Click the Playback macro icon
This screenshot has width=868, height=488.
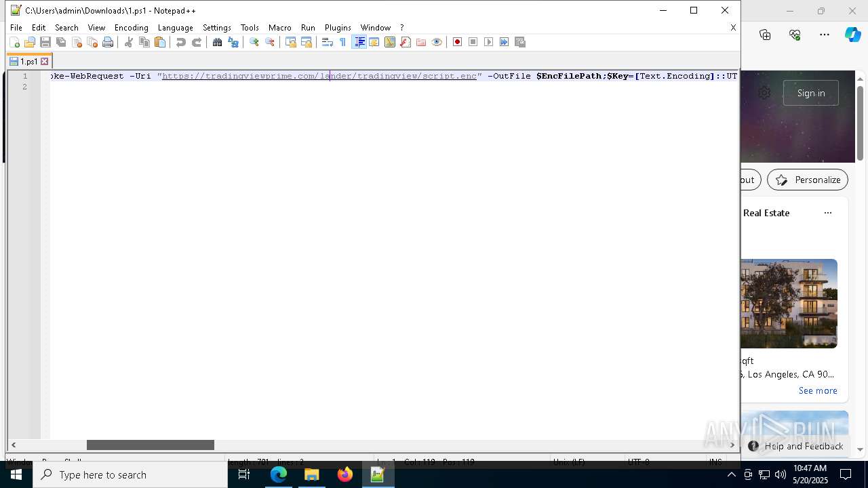point(489,42)
